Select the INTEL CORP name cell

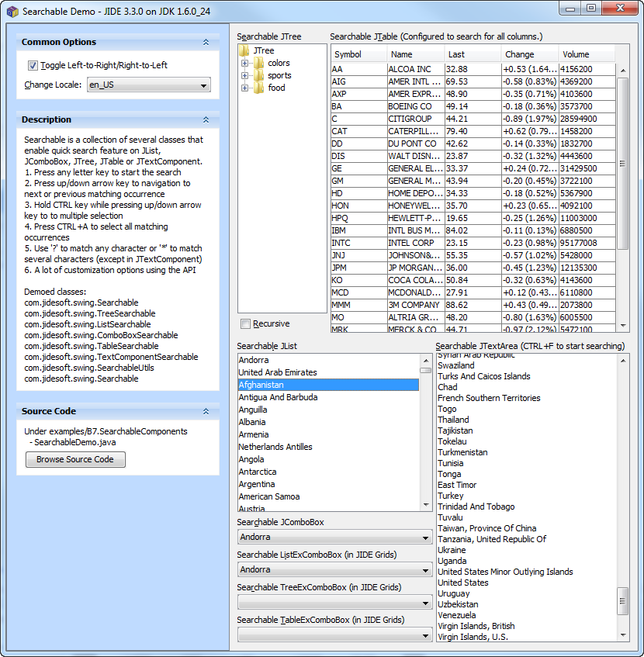416,243
